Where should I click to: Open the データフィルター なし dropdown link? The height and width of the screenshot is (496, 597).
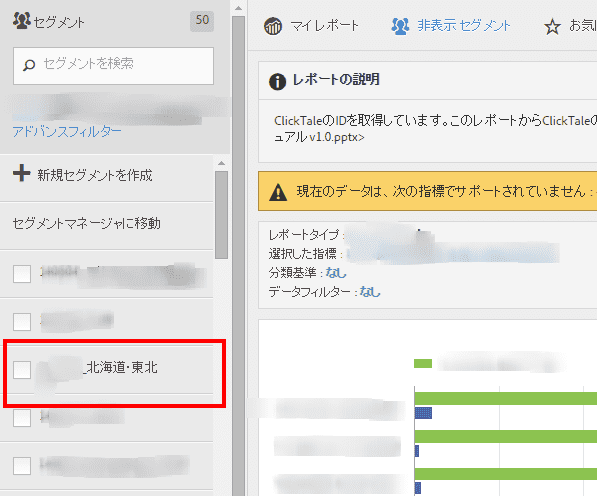pyautogui.click(x=370, y=292)
